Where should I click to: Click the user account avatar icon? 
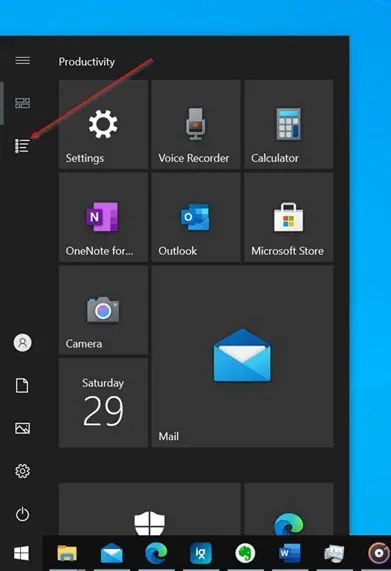click(23, 343)
